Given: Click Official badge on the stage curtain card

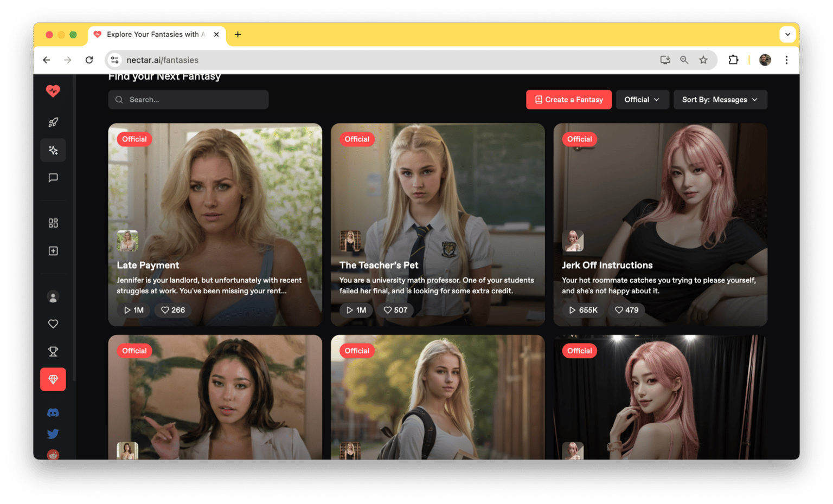Looking at the screenshot, I should point(579,351).
